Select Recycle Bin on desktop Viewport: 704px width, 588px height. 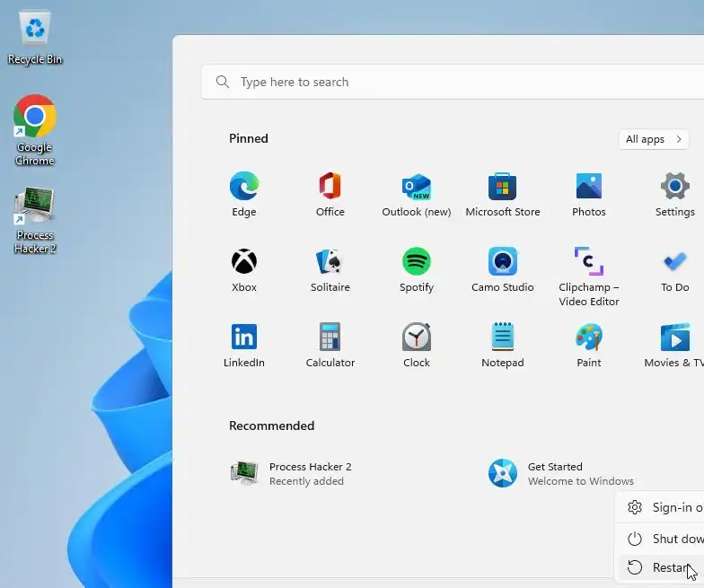pyautogui.click(x=35, y=38)
